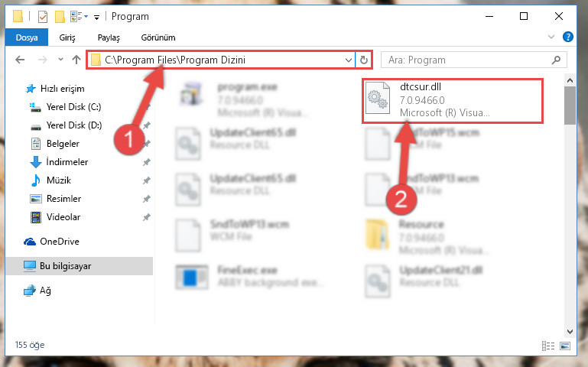
Task: Open the Görünüm ribbon tab
Action: (158, 37)
